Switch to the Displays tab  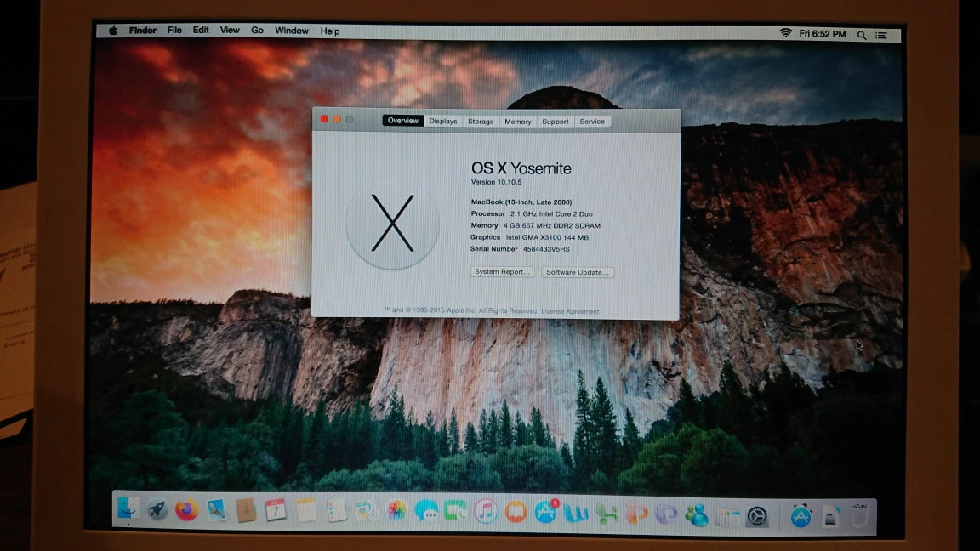[x=443, y=122]
